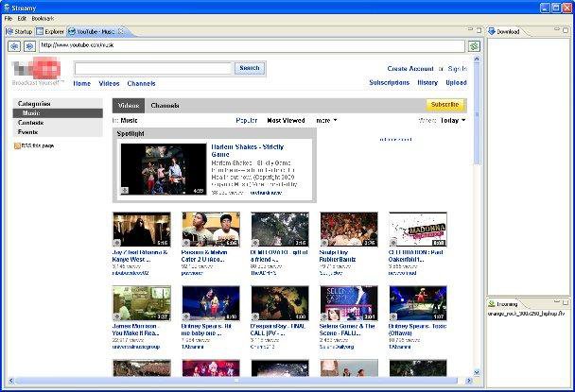This screenshot has width=575, height=392.
Task: Select the Channels section tab
Action: (x=165, y=106)
